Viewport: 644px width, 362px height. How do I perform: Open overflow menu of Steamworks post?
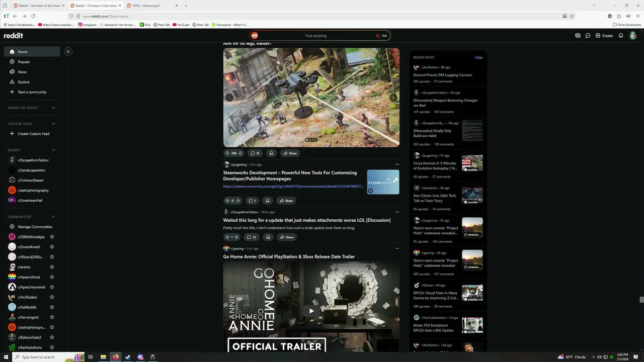397,164
